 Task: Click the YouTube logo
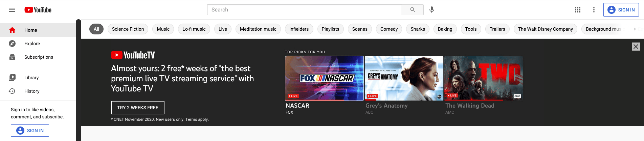(x=38, y=10)
